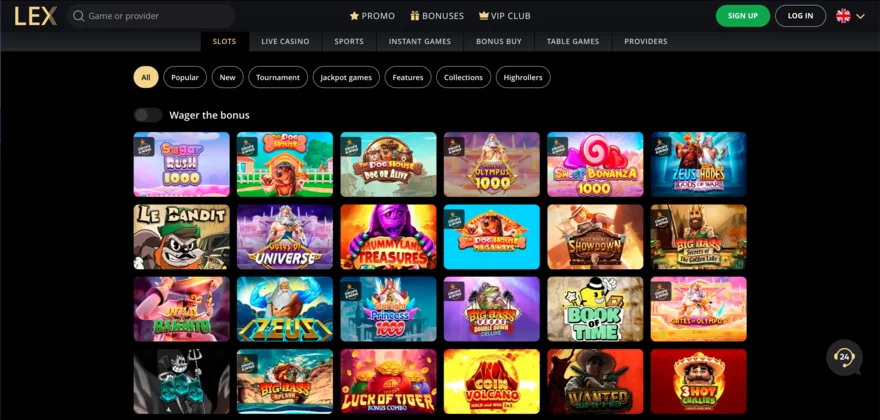Click the LEX logo
880x420 pixels.
coord(35,16)
